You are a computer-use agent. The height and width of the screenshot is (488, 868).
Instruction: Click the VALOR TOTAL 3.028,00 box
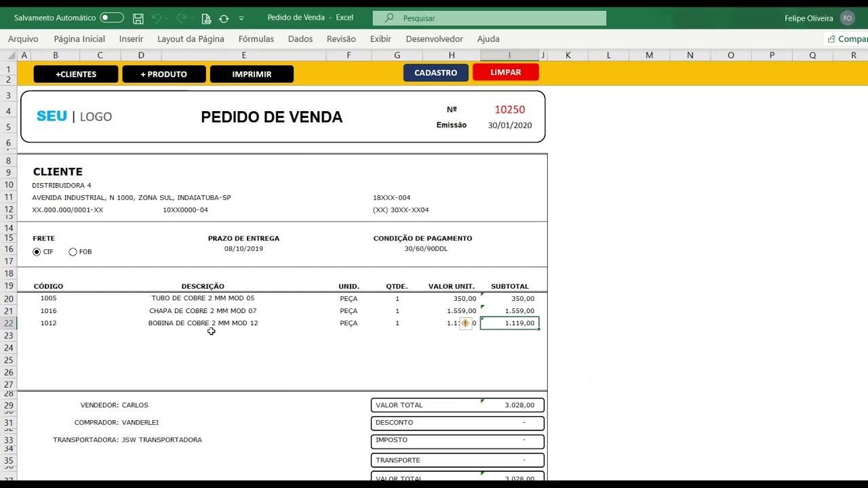[x=457, y=405]
